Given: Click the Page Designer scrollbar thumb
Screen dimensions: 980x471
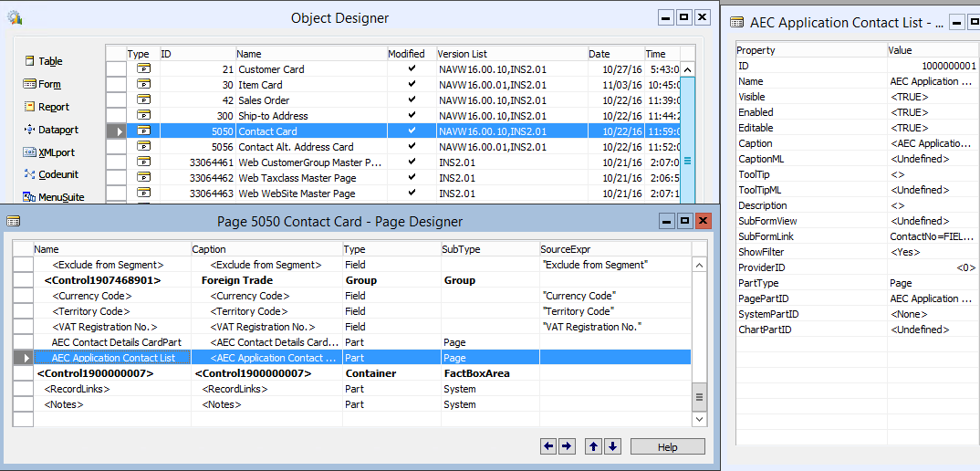Looking at the screenshot, I should point(699,396).
